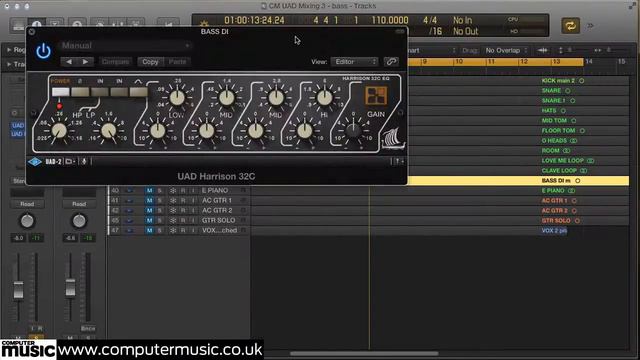640x360 pixels.
Task: Open the left channel strip Read automation menu
Action: [27, 204]
